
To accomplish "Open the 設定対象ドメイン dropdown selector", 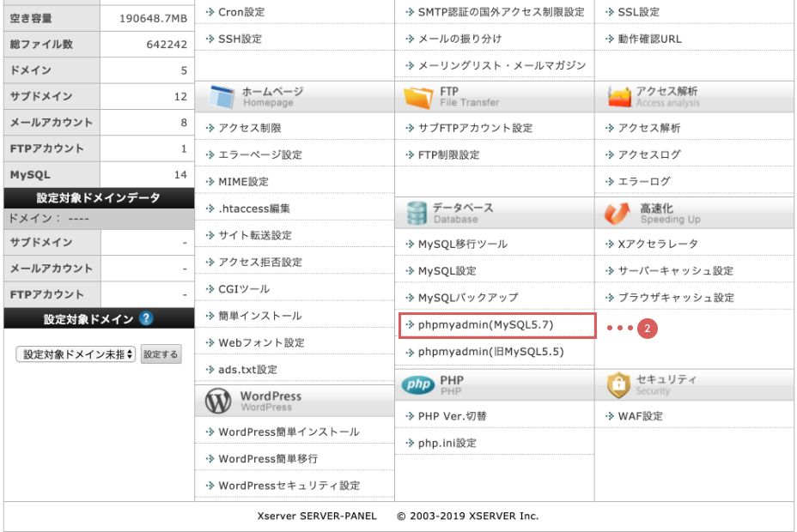I will point(76,354).
